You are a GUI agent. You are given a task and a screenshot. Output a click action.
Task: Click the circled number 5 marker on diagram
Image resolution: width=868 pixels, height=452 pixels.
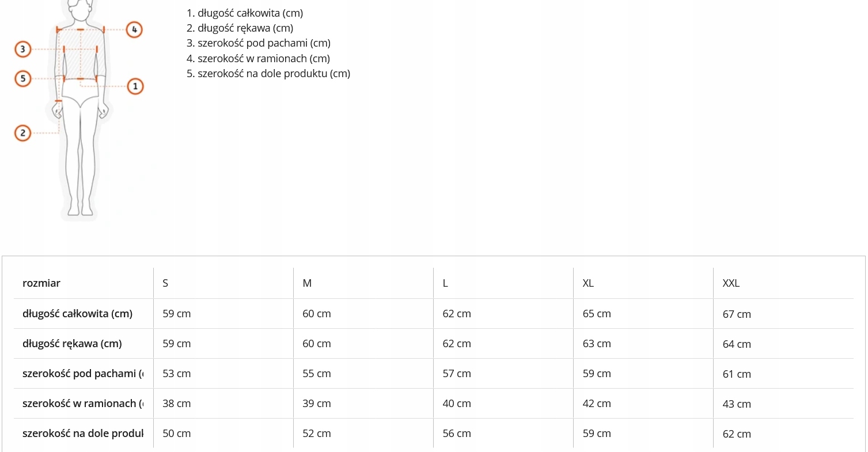22,78
